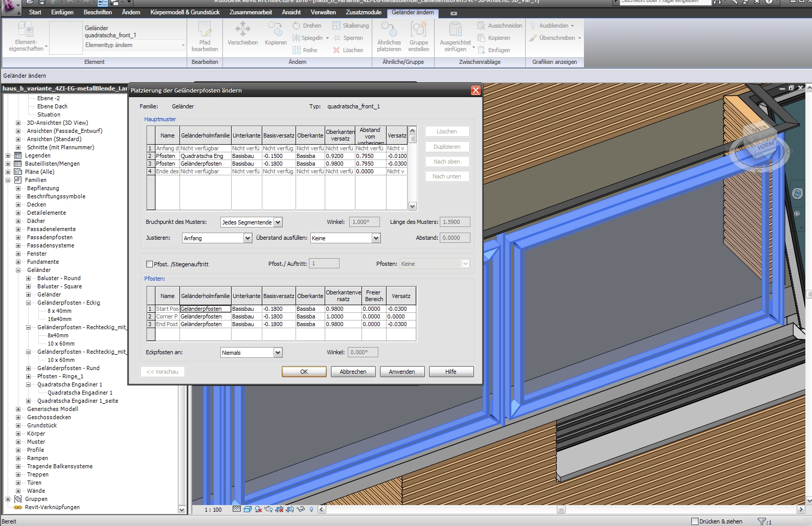Switch to the Einfügen ribbon tab

click(x=62, y=12)
